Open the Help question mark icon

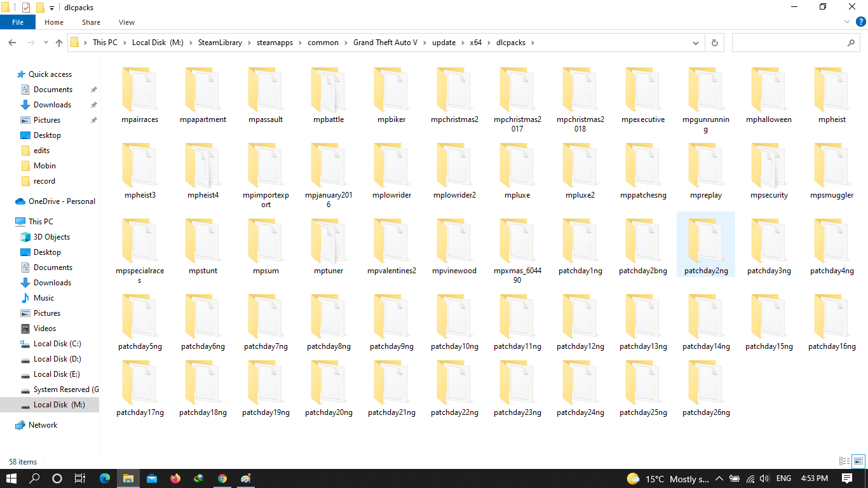coord(861,22)
